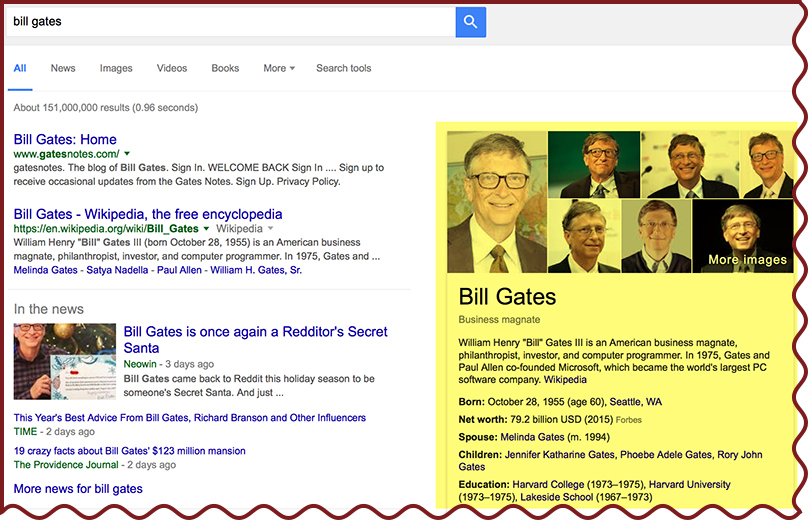This screenshot has width=808, height=520.
Task: Expand the More dropdown menu
Action: 279,68
